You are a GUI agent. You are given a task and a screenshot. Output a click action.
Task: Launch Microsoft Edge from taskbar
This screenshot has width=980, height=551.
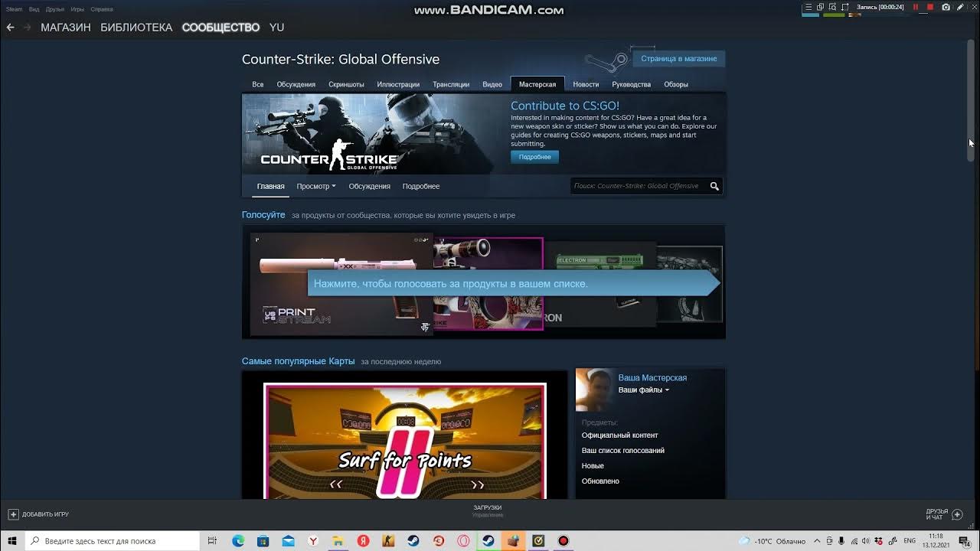(x=238, y=540)
